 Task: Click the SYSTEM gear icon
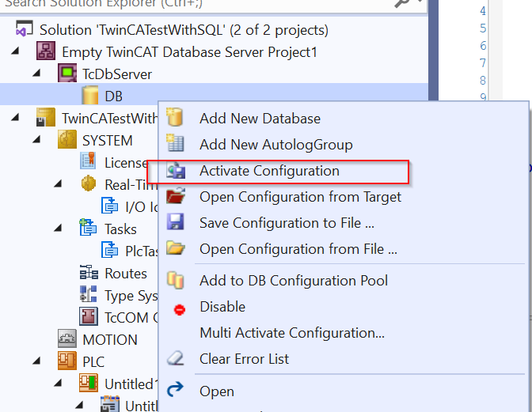(x=67, y=139)
